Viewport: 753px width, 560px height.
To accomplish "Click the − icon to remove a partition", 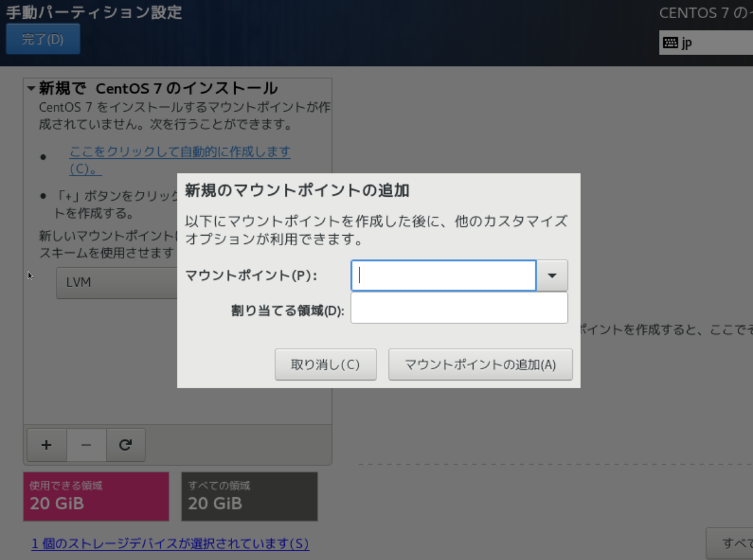I will click(86, 445).
